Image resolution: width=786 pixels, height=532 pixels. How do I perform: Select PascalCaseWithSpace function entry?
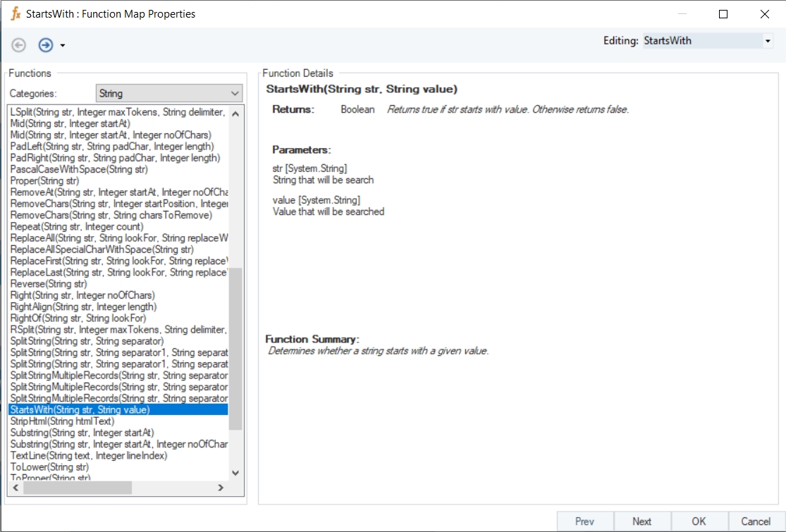(x=79, y=170)
